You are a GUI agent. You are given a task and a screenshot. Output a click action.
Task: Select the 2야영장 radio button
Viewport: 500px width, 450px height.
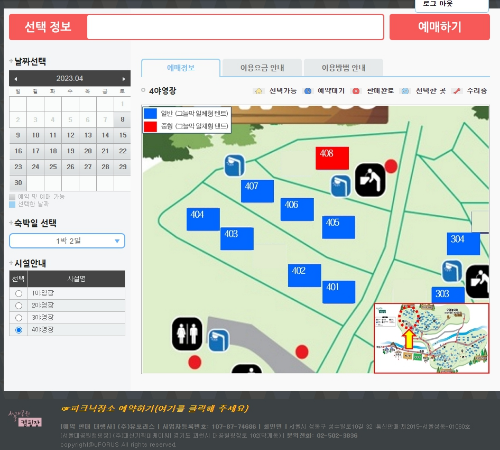(19, 305)
